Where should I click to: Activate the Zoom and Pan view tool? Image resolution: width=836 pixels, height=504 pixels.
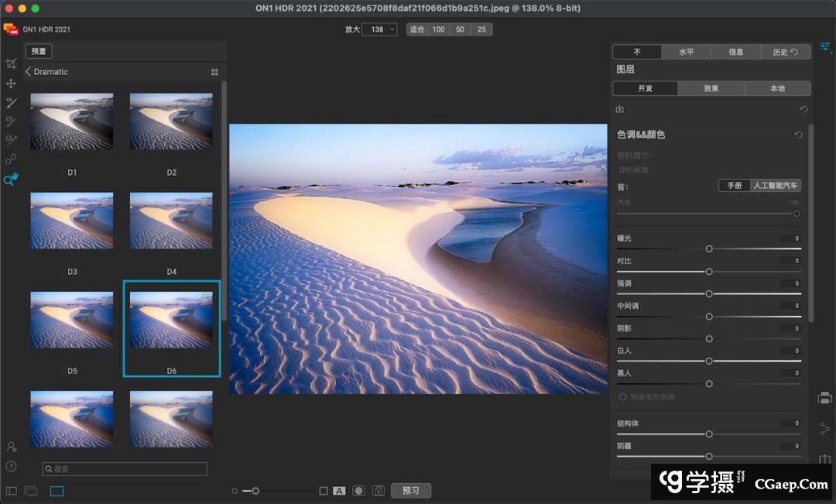[x=11, y=179]
